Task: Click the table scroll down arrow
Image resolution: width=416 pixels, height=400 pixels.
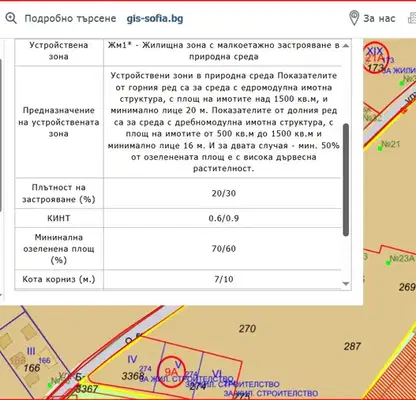Action: point(346,284)
